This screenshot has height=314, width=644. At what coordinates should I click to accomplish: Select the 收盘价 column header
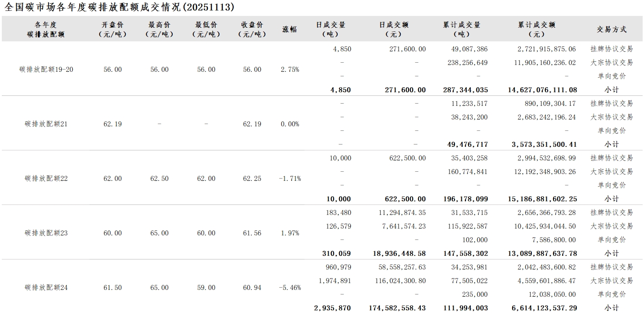click(252, 29)
